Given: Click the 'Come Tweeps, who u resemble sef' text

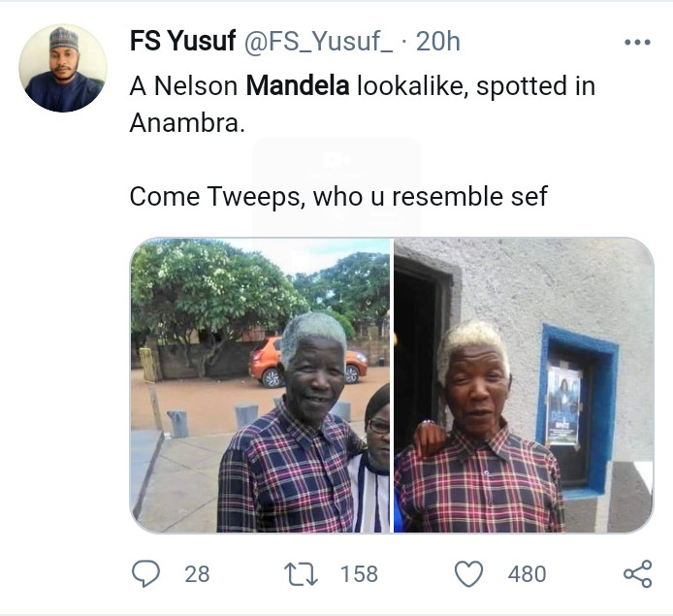Looking at the screenshot, I should [338, 196].
